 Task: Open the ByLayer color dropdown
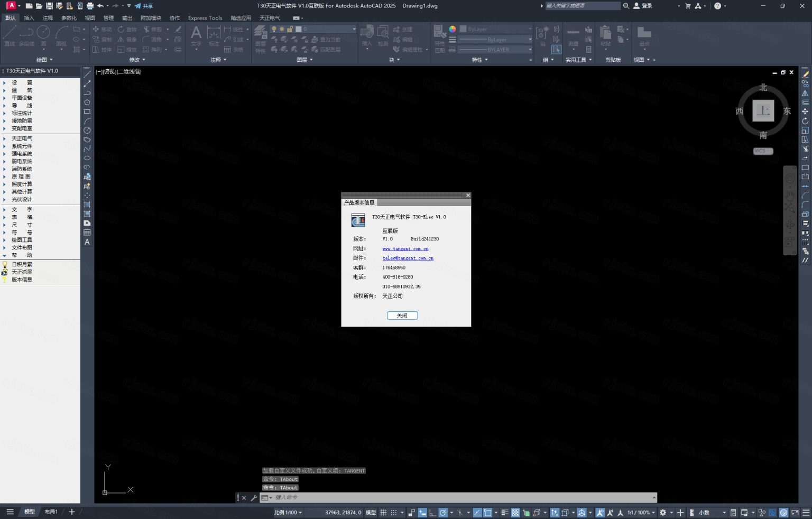[496, 29]
